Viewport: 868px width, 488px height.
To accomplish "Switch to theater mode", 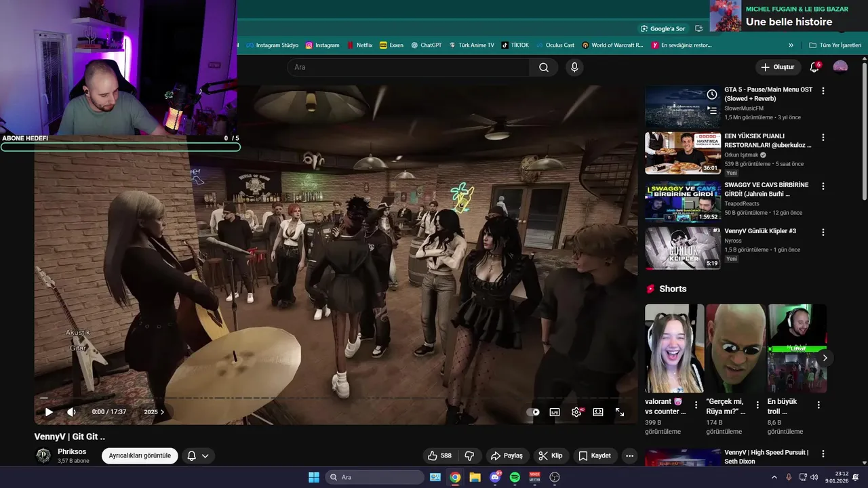I will click(598, 412).
